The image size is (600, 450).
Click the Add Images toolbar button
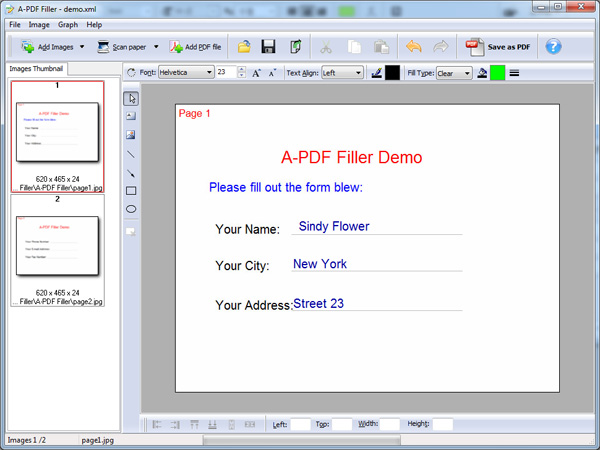point(47,47)
